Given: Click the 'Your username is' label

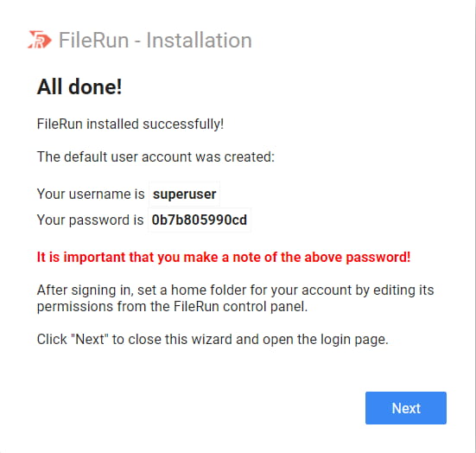Looking at the screenshot, I should [91, 194].
